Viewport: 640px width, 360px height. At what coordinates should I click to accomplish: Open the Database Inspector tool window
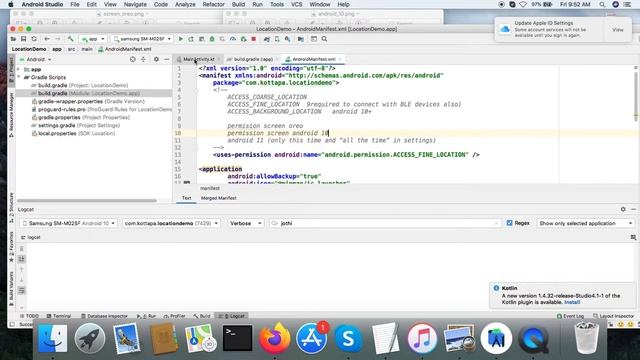pyautogui.click(x=104, y=316)
